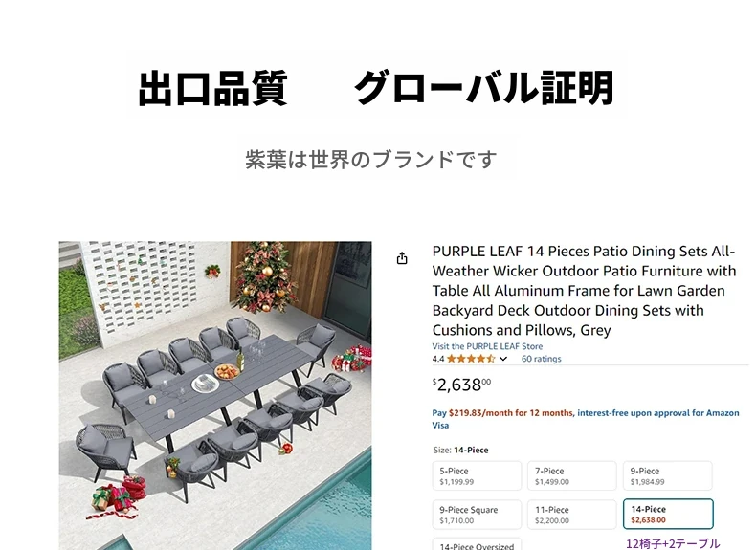Open the interest-free Amazon Visa offer link
Screen dimensions: 756x550
(x=586, y=419)
